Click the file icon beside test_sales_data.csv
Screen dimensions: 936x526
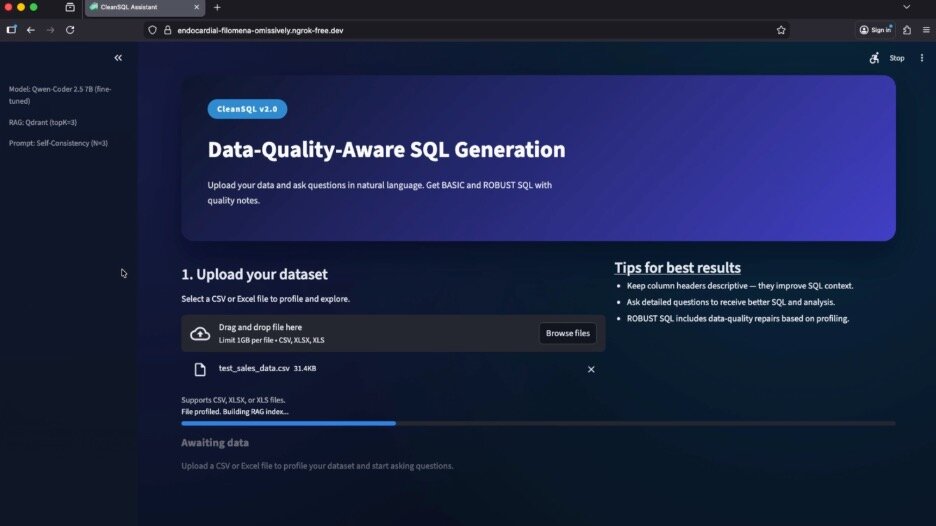pyautogui.click(x=200, y=370)
